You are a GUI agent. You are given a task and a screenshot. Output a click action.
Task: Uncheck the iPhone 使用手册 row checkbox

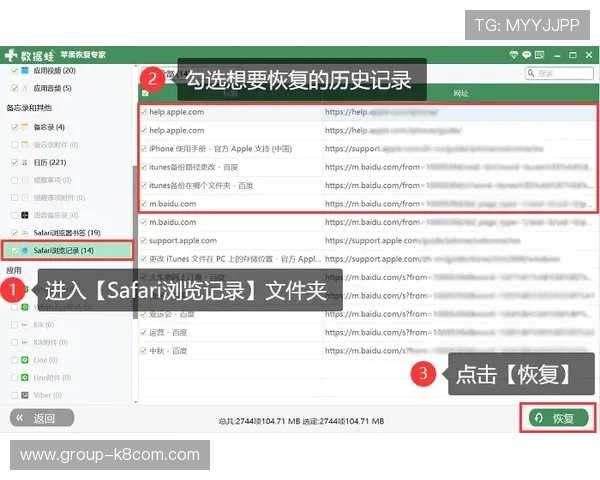coord(144,149)
